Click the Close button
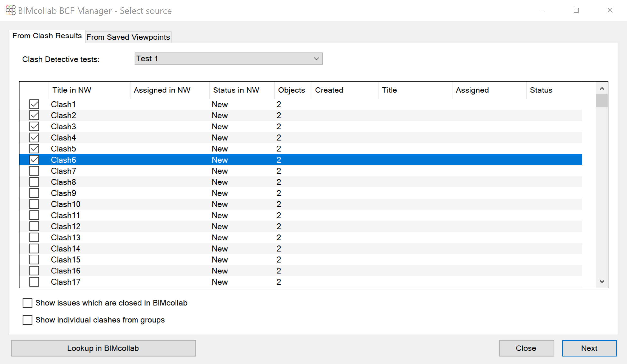The width and height of the screenshot is (627, 364). (527, 348)
